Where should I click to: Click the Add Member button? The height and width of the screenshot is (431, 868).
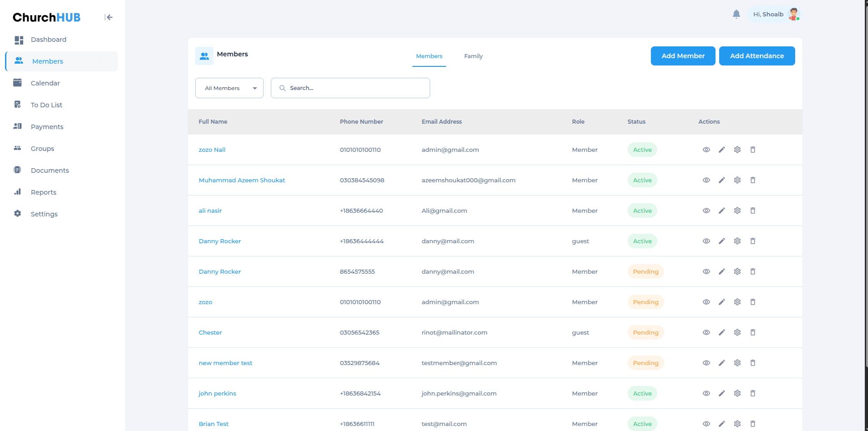(682, 56)
